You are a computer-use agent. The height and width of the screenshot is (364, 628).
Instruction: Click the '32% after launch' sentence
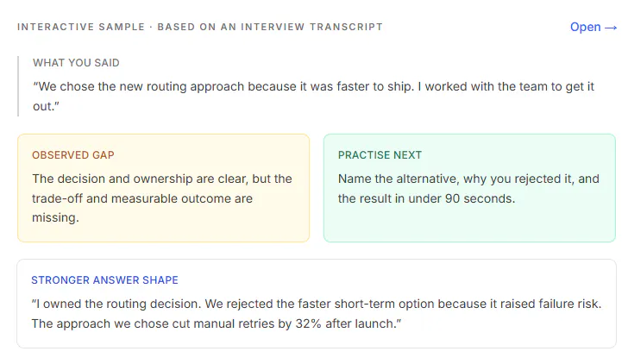click(217, 323)
